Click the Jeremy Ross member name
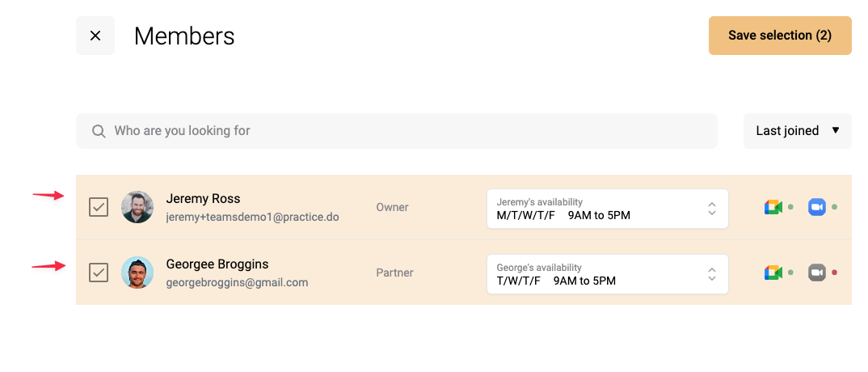Image resolution: width=868 pixels, height=372 pixels. [203, 199]
